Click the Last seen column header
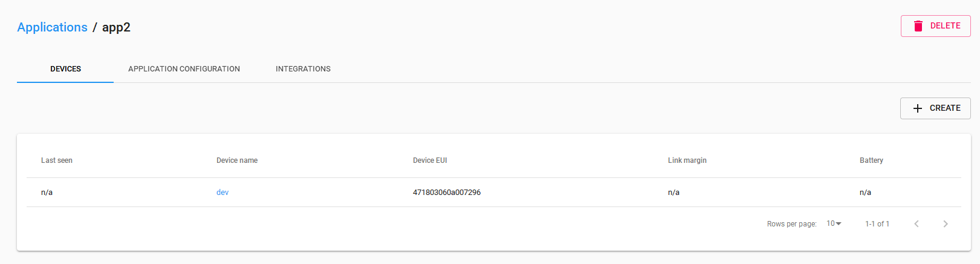The height and width of the screenshot is (264, 980). tap(57, 160)
